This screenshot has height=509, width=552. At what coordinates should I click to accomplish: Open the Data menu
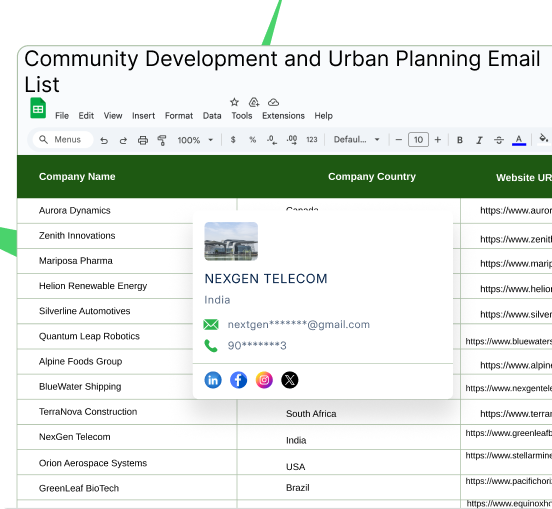tap(212, 116)
